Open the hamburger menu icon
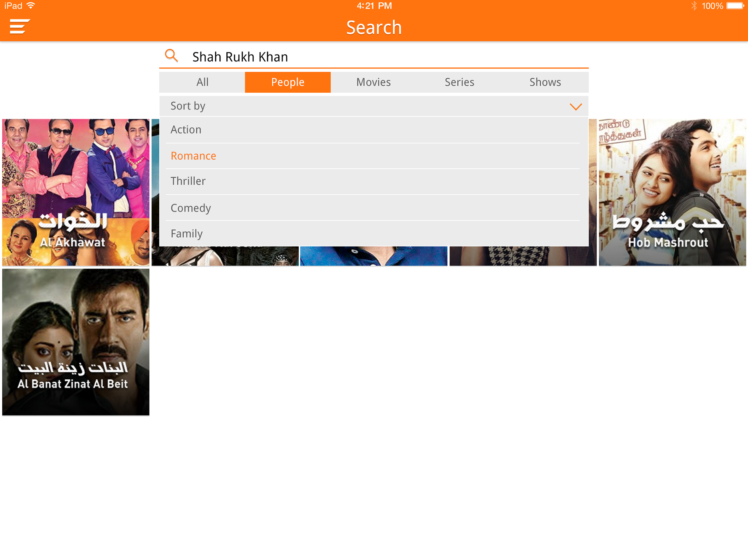Viewport: 748px width, 560px height. [x=19, y=26]
